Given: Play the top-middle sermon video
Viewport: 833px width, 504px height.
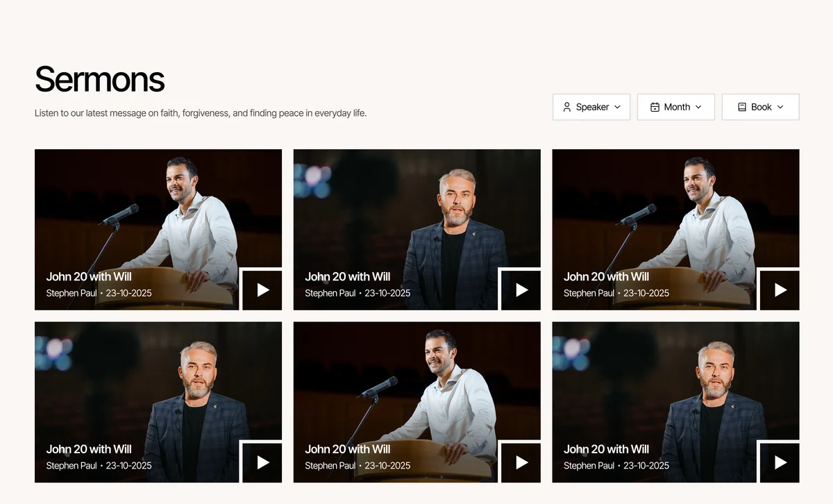Looking at the screenshot, I should click(521, 289).
